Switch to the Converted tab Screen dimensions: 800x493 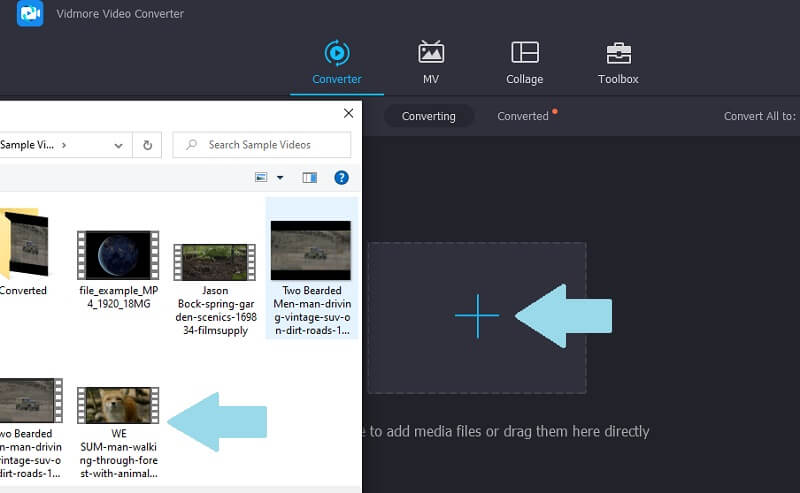[x=523, y=116]
